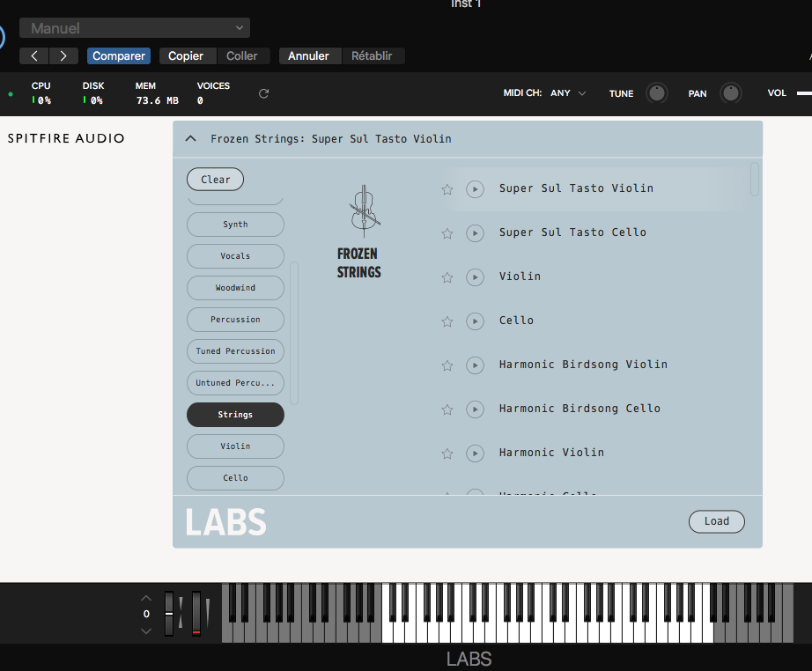The height and width of the screenshot is (671, 812).
Task: Click the LABS logo at the bottom left
Action: pyautogui.click(x=225, y=521)
